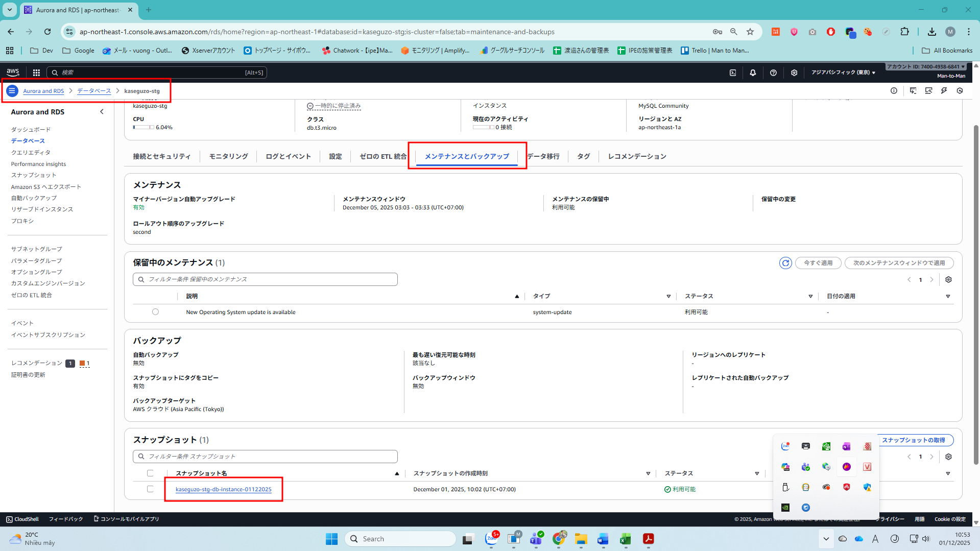Refresh the pending maintenance list
Screen dimensions: 980x551
(785, 263)
